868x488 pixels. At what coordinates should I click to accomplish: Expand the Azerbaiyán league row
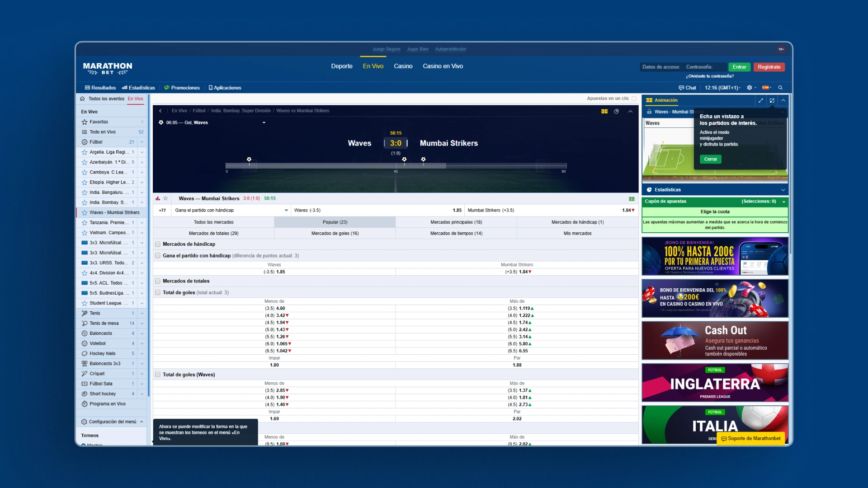pos(142,162)
